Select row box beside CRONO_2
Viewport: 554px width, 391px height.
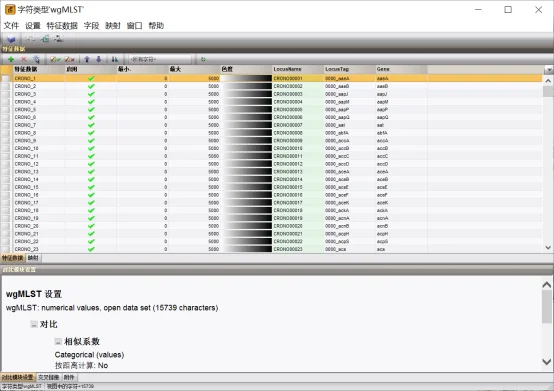(6, 86)
